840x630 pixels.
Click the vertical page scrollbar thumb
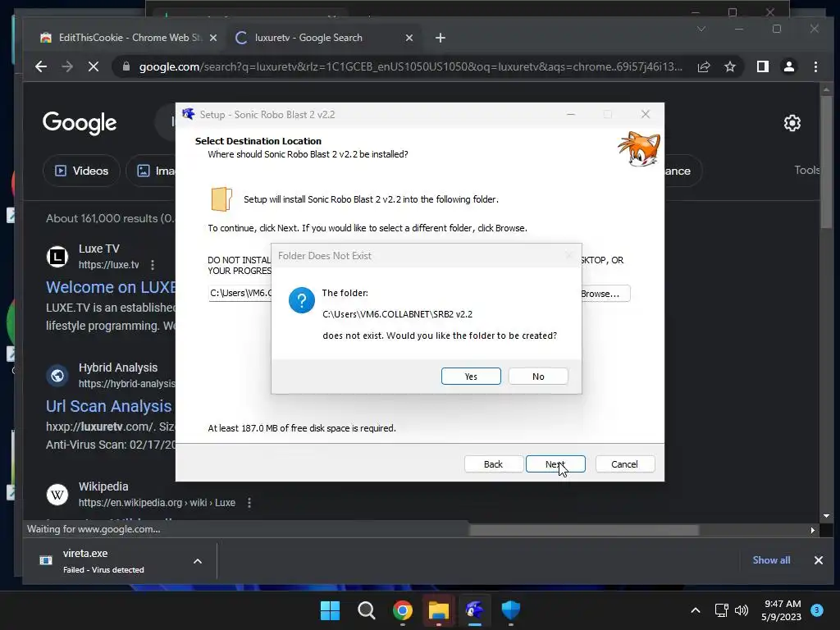(x=825, y=162)
